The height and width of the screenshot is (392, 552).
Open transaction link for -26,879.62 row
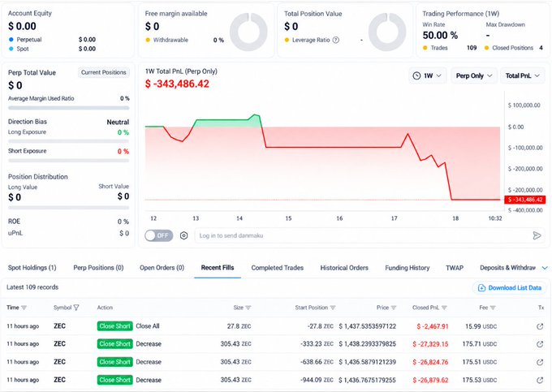540,380
